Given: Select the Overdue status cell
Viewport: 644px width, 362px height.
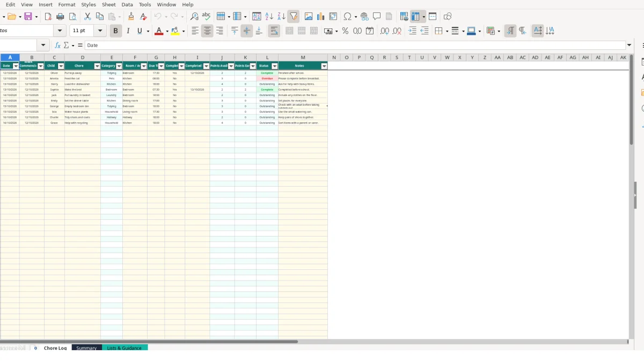Looking at the screenshot, I should pyautogui.click(x=267, y=78).
